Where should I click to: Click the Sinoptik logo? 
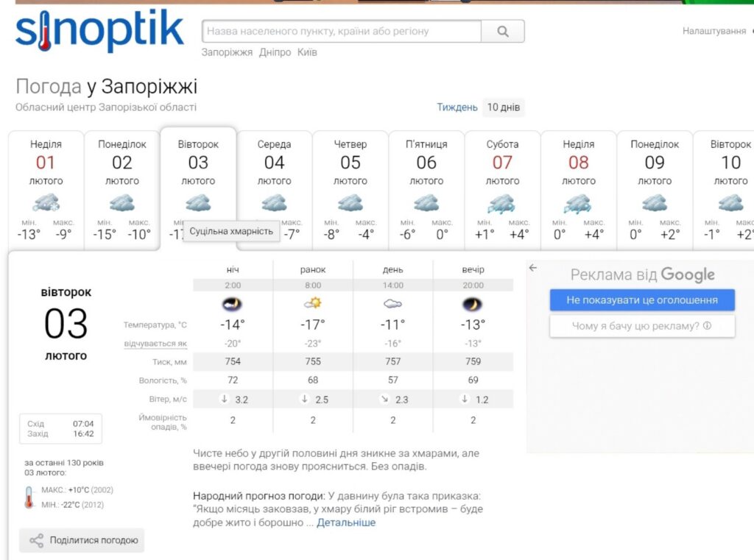pyautogui.click(x=99, y=31)
